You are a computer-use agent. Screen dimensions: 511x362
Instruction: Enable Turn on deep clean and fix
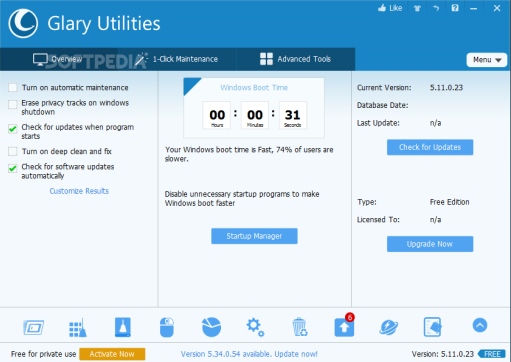[x=13, y=151]
